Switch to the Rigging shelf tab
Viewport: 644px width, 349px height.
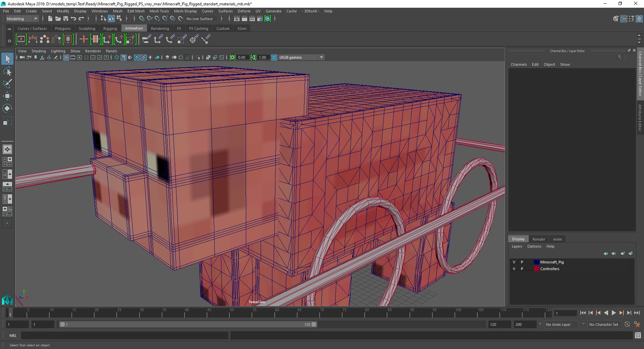coord(110,29)
